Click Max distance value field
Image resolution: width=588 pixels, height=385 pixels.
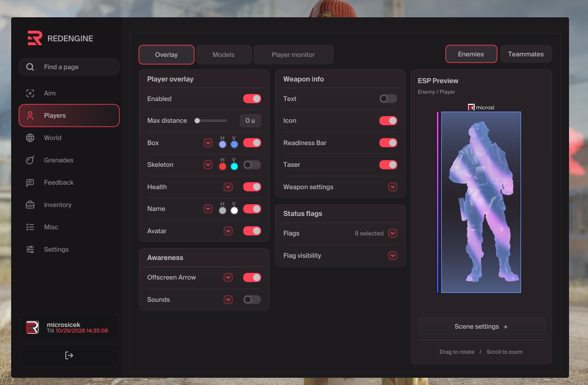(250, 121)
